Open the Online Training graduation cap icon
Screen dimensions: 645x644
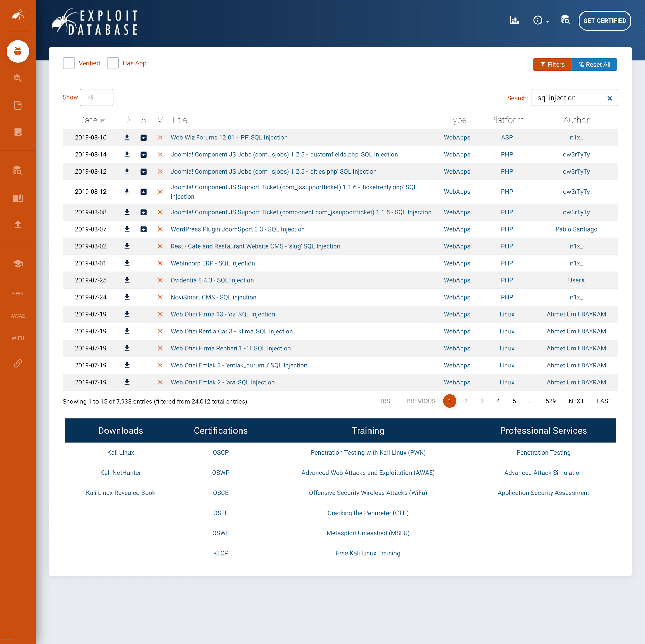click(x=18, y=263)
